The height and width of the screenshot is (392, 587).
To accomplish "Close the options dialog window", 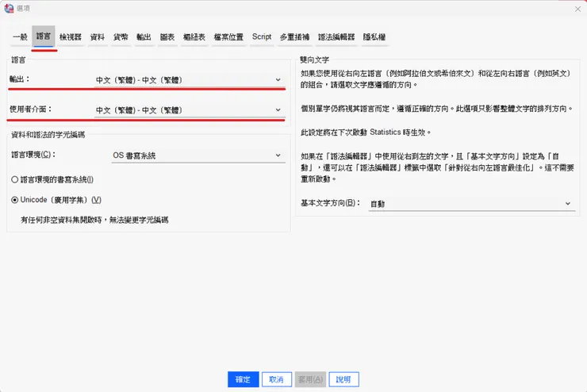I will tap(577, 9).
